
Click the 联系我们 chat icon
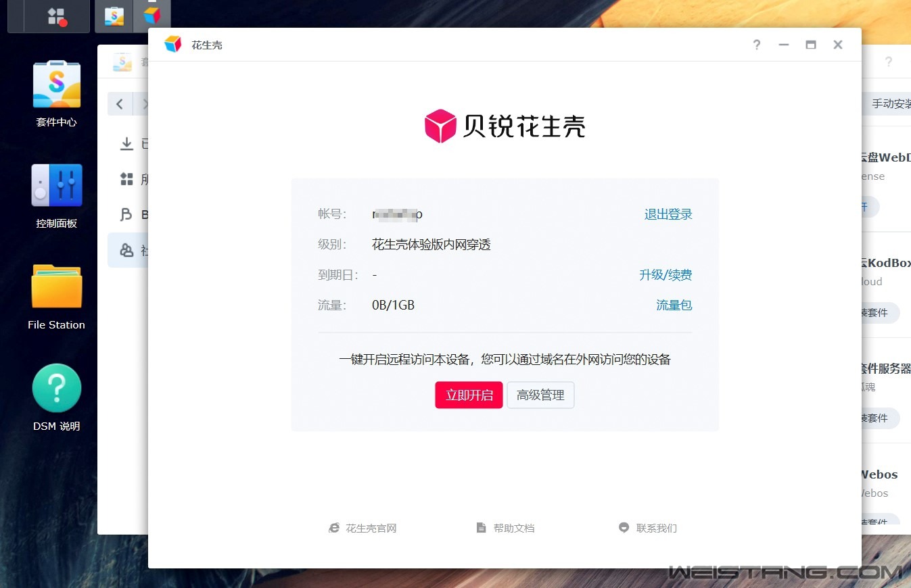(624, 528)
